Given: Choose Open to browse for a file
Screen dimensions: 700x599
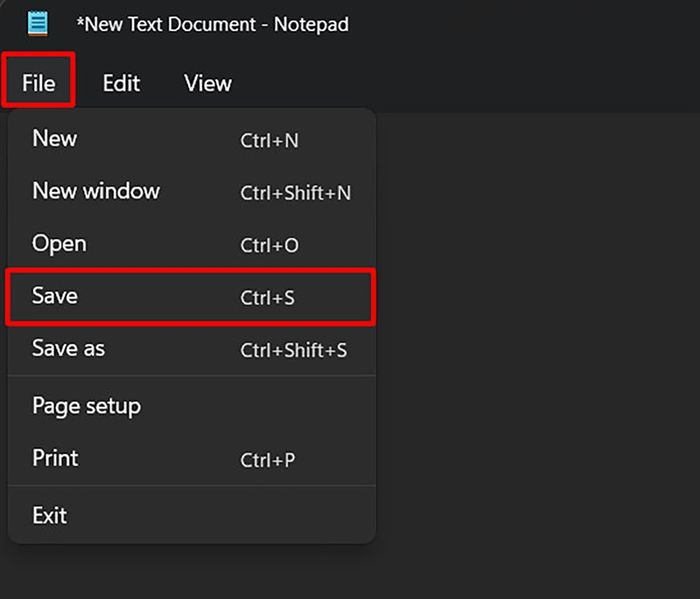Looking at the screenshot, I should click(x=192, y=244).
